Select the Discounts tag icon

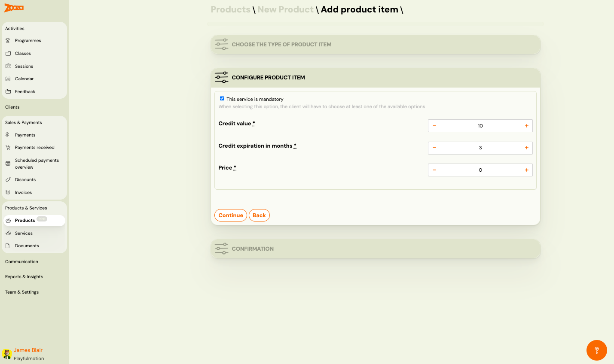click(x=8, y=179)
